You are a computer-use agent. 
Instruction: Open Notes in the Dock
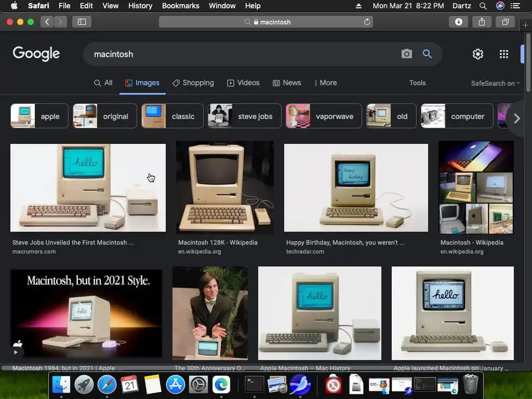coord(152,385)
